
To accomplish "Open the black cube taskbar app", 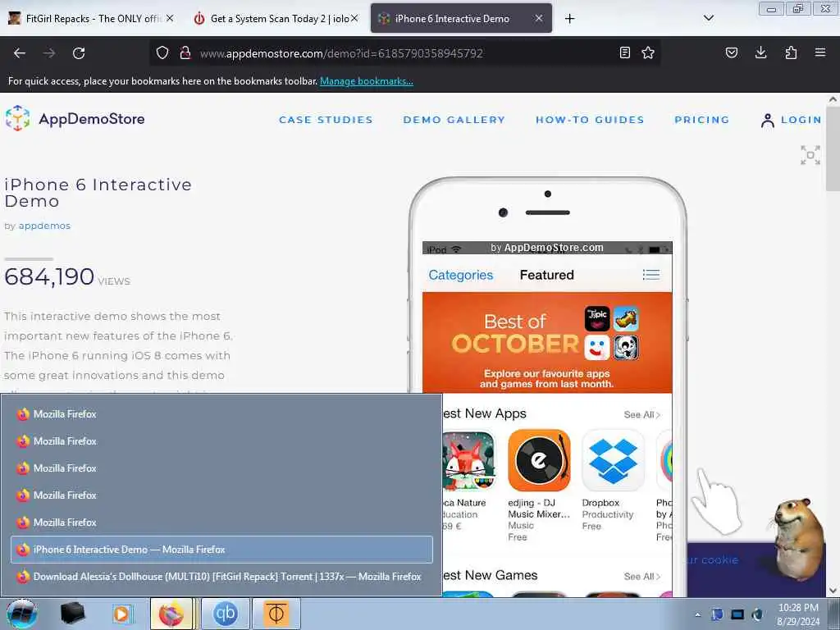I will (x=73, y=614).
